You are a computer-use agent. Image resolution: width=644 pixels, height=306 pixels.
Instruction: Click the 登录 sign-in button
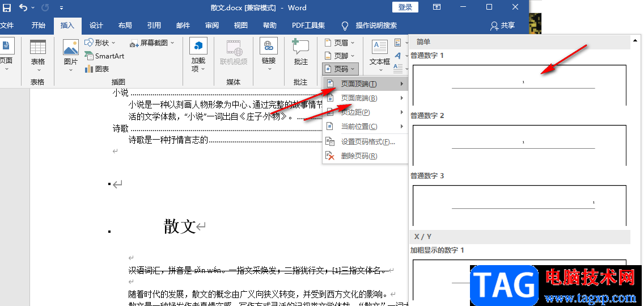pos(405,7)
